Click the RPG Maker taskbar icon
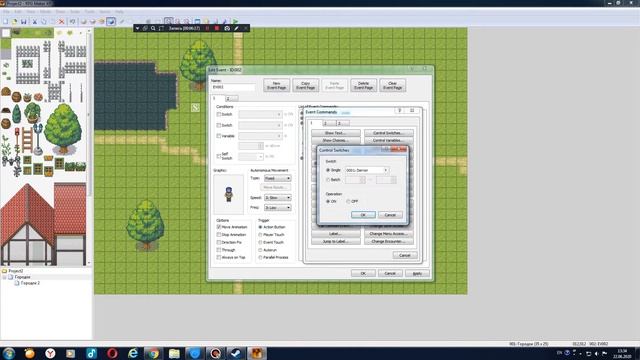640x360 pixels. 257,353
